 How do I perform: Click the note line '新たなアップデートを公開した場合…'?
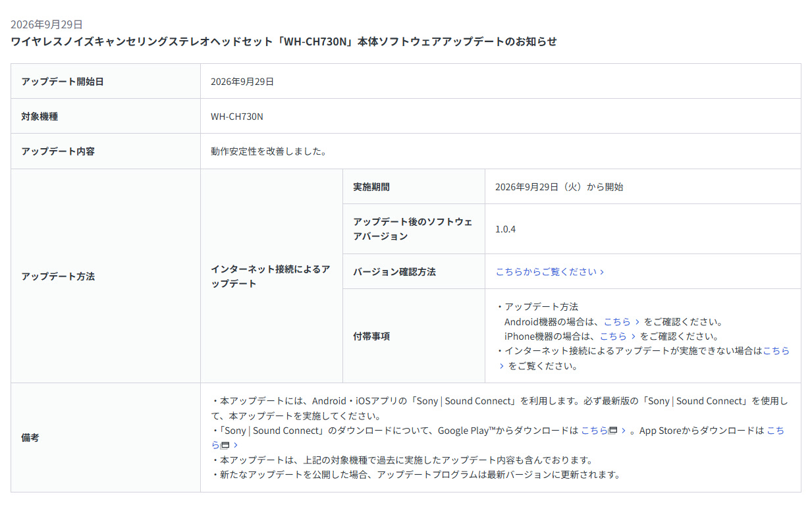point(416,474)
